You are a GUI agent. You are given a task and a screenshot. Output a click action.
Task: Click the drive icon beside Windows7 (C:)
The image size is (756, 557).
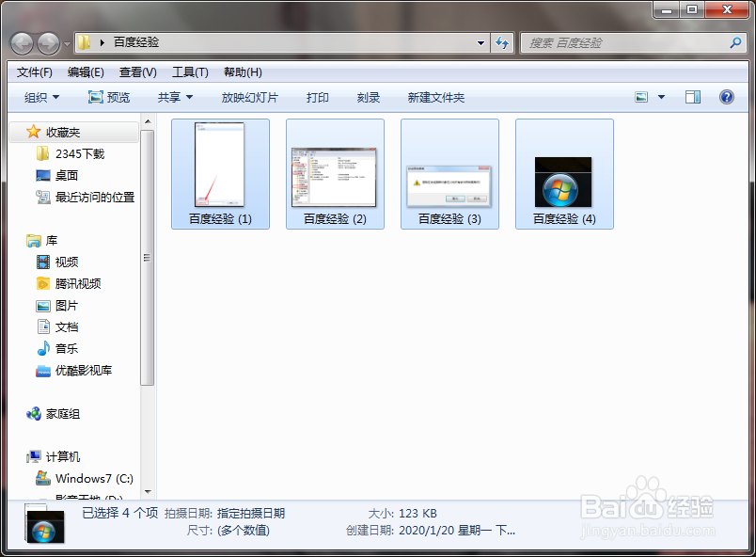tap(43, 478)
